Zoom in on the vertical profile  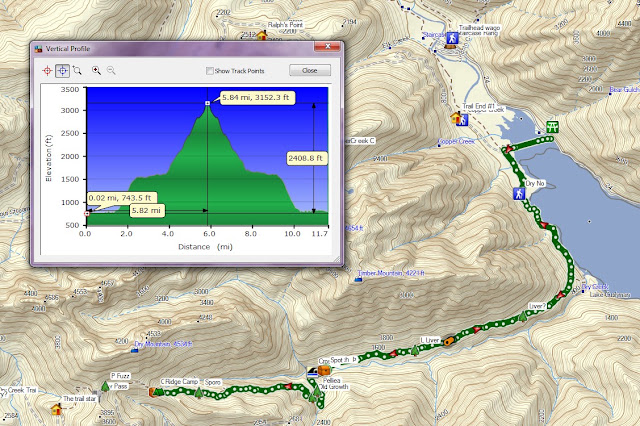coord(96,71)
